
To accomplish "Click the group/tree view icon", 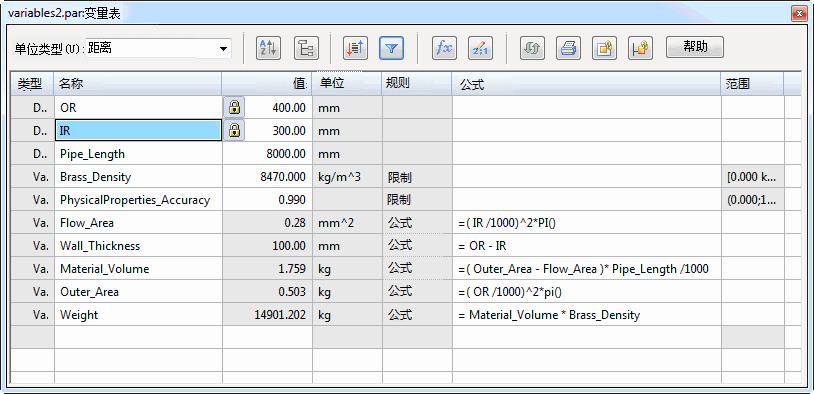I will [x=306, y=48].
